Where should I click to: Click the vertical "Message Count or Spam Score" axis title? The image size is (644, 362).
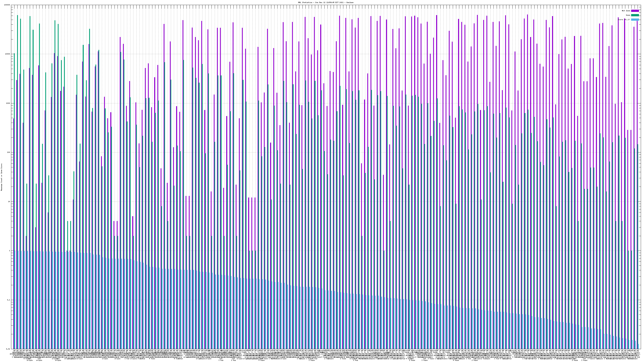pyautogui.click(x=1, y=177)
